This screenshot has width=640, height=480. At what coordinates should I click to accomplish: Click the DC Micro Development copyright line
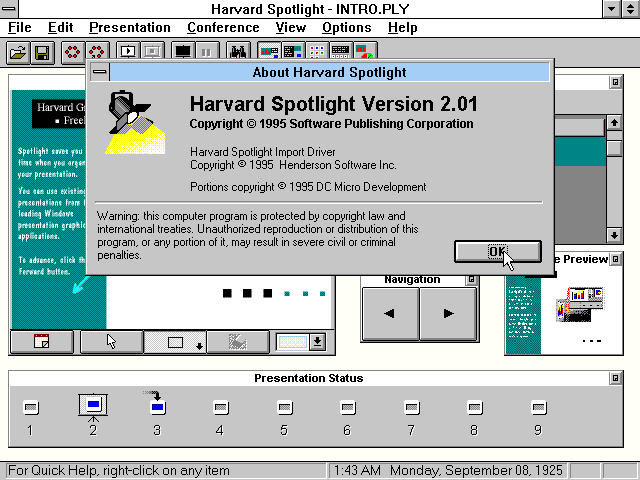(308, 187)
